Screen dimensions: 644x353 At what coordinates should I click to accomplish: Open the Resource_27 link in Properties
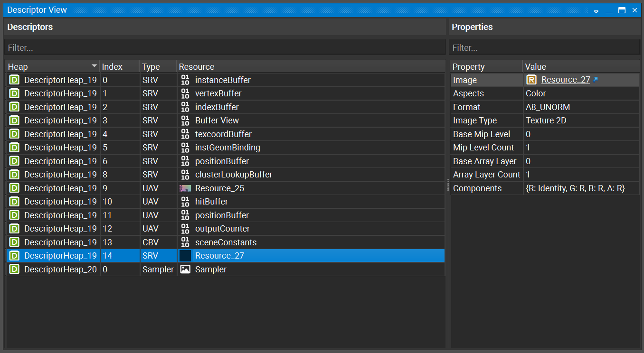coord(565,80)
